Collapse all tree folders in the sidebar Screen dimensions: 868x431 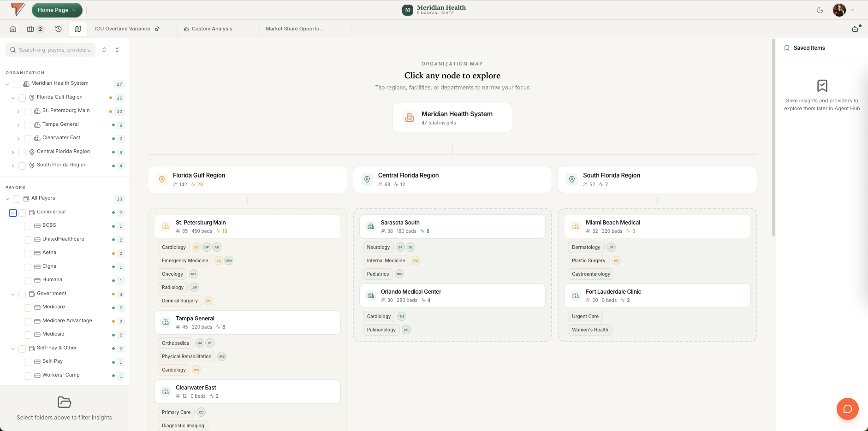117,50
